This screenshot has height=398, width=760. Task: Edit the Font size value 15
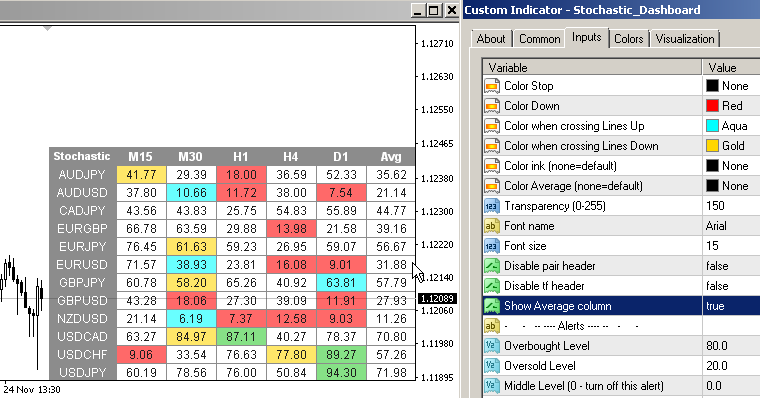(712, 246)
